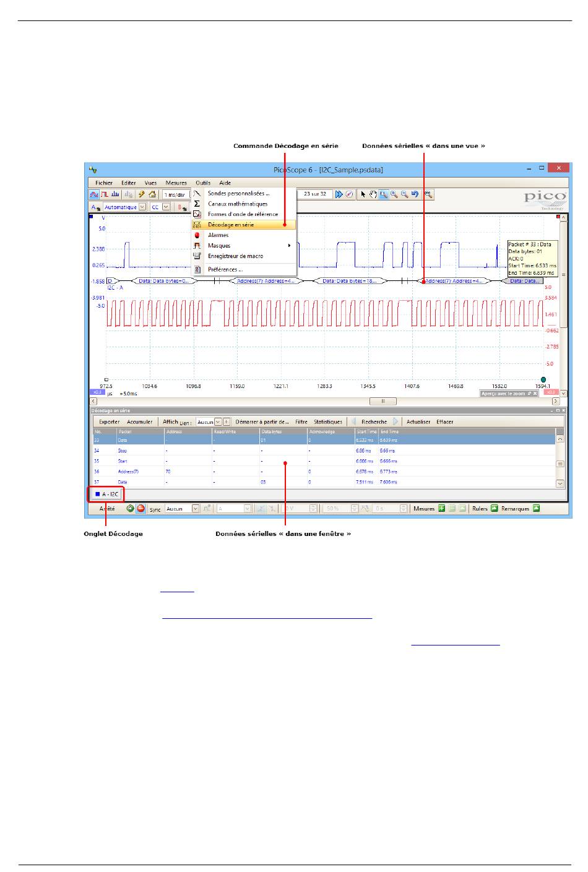588x872 pixels.
Task: Expand the Masques submenu
Action: [x=244, y=246]
